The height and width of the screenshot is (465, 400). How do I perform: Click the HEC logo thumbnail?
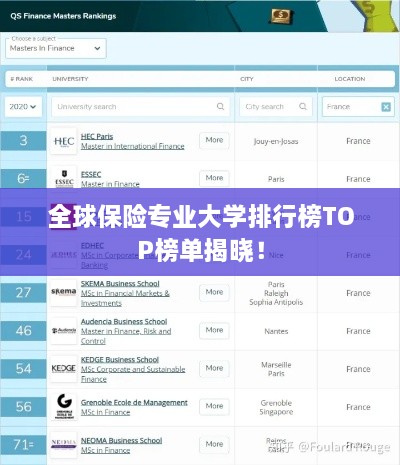(64, 141)
